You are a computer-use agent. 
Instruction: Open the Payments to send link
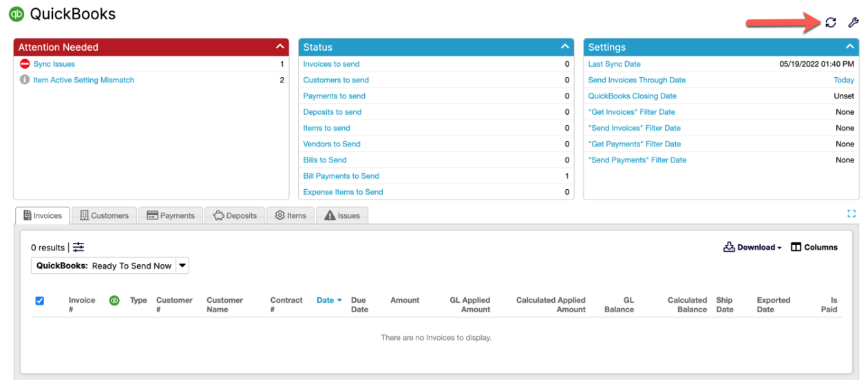click(334, 96)
